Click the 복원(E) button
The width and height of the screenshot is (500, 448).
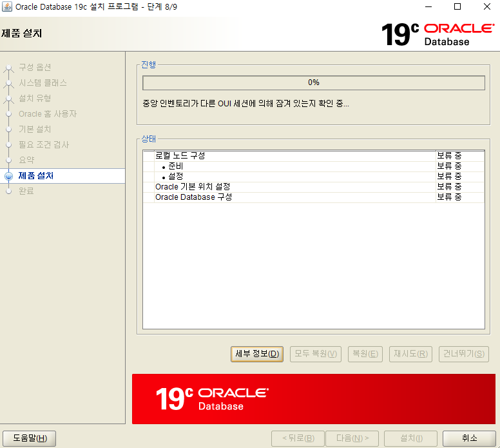[365, 354]
